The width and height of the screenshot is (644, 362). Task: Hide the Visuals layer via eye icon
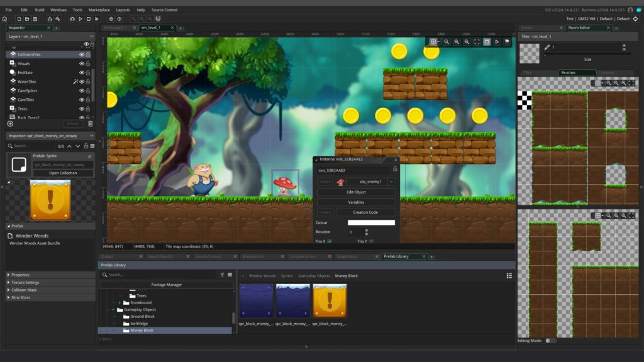pyautogui.click(x=82, y=63)
